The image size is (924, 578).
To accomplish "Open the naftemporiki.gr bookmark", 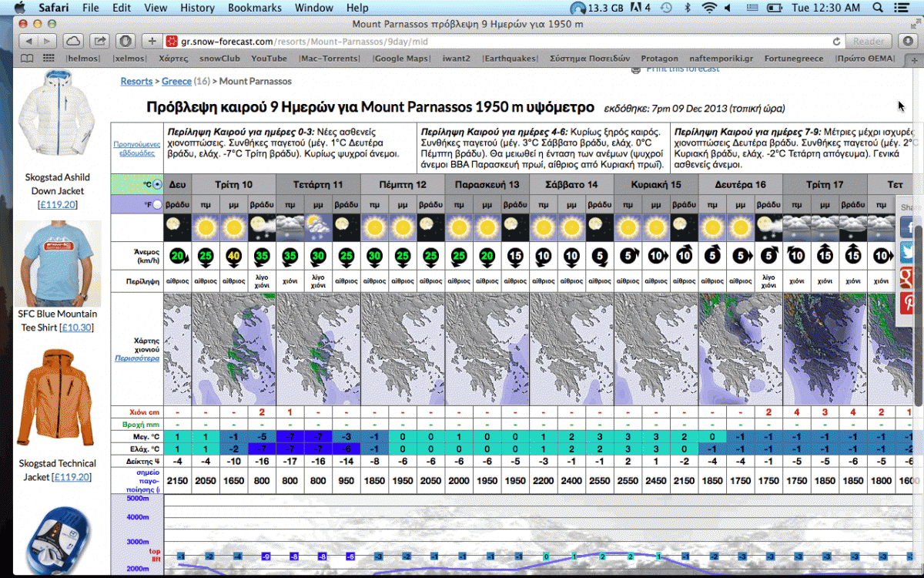I will pyautogui.click(x=721, y=58).
